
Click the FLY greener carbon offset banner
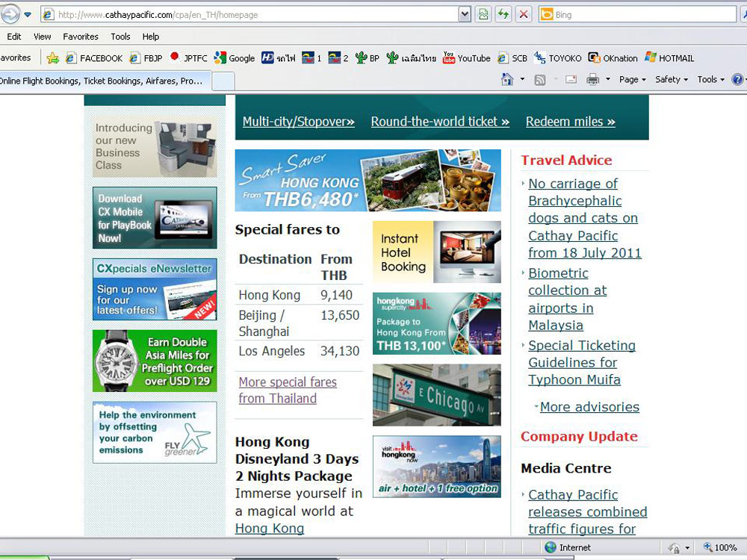[155, 432]
